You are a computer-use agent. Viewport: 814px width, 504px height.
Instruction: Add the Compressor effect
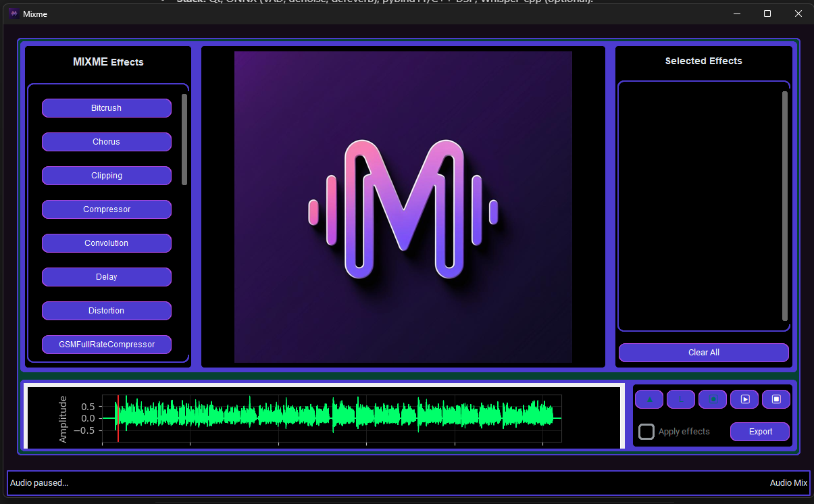click(x=107, y=209)
